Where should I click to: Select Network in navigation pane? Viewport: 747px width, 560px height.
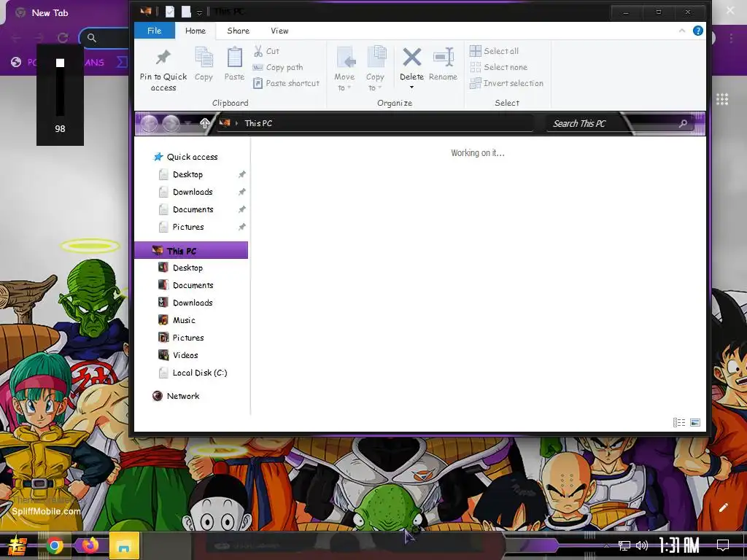coord(183,396)
